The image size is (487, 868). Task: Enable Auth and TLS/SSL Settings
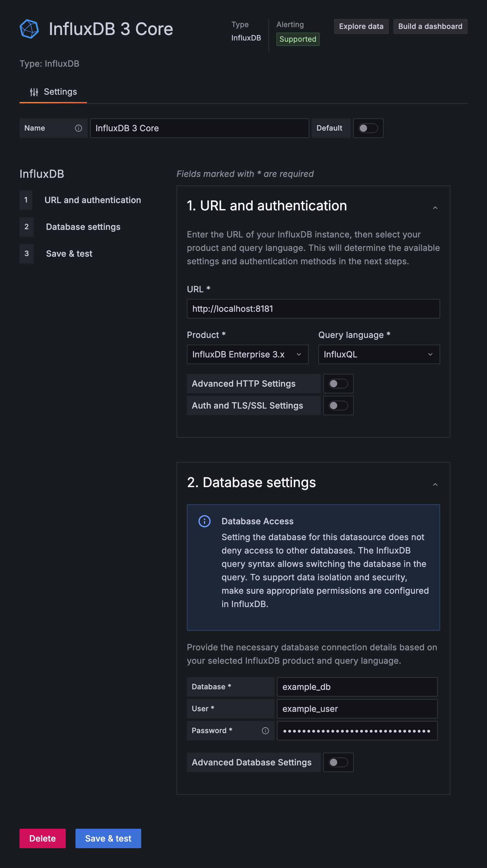tap(338, 405)
